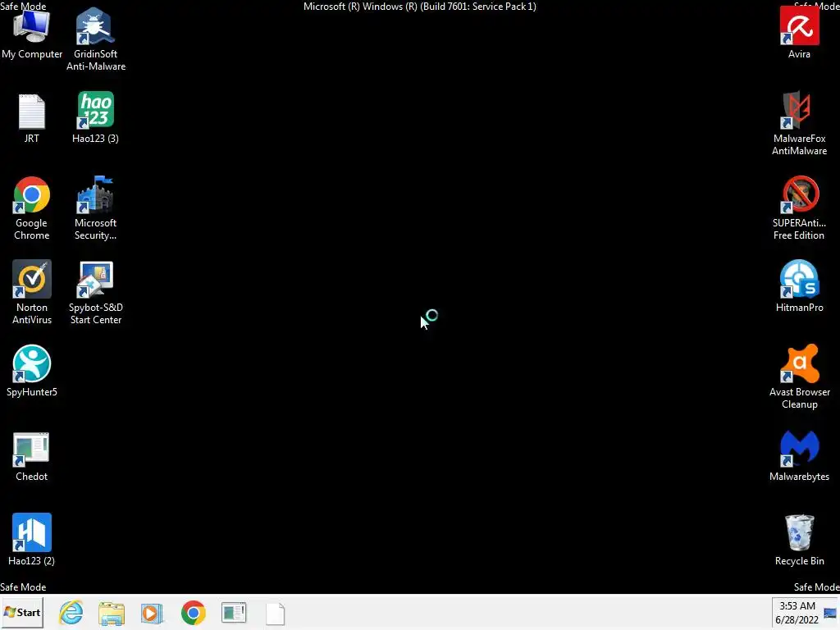Image resolution: width=840 pixels, height=630 pixels.
Task: Click the Chedot window taskbar icon
Action: (x=234, y=613)
